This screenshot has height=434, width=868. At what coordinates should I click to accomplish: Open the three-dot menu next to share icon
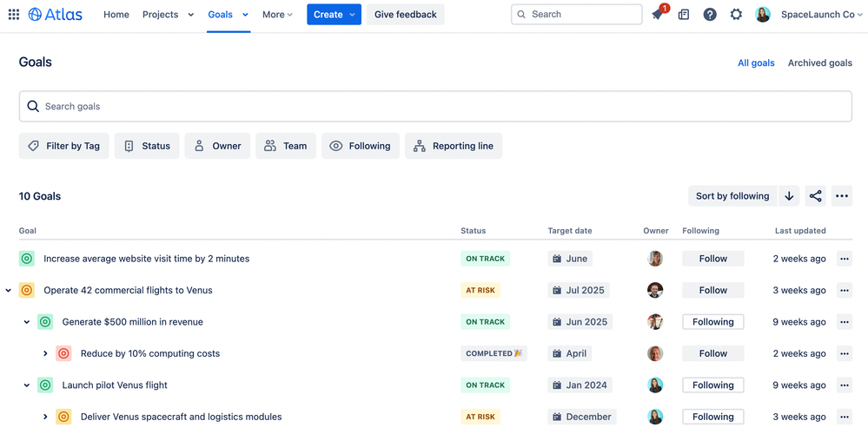[842, 195]
